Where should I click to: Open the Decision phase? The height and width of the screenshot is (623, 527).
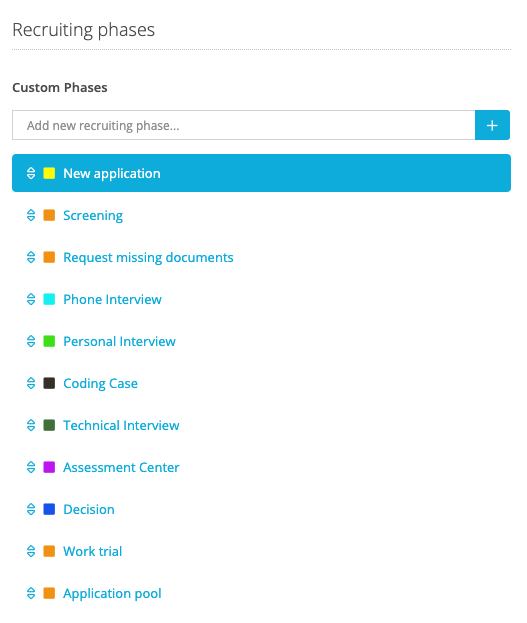coord(89,509)
